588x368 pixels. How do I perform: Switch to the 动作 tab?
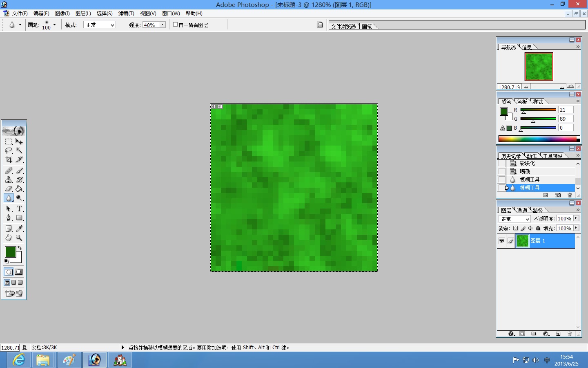(532, 156)
